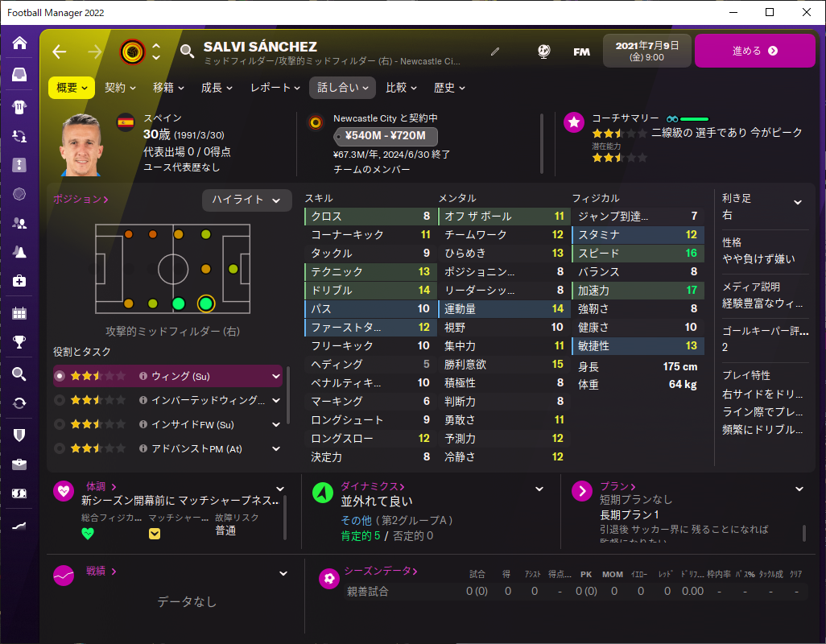This screenshot has height=644, width=826.
Task: Open the Newcastle City club badge
Action: (132, 52)
